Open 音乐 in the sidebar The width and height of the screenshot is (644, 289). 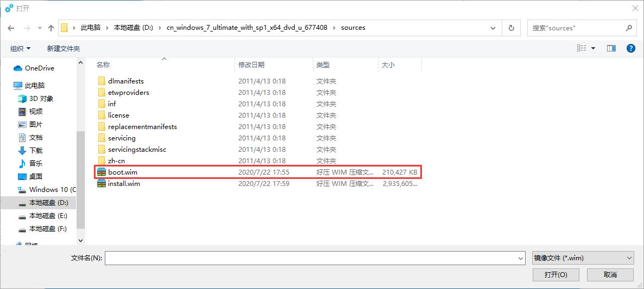[x=30, y=164]
